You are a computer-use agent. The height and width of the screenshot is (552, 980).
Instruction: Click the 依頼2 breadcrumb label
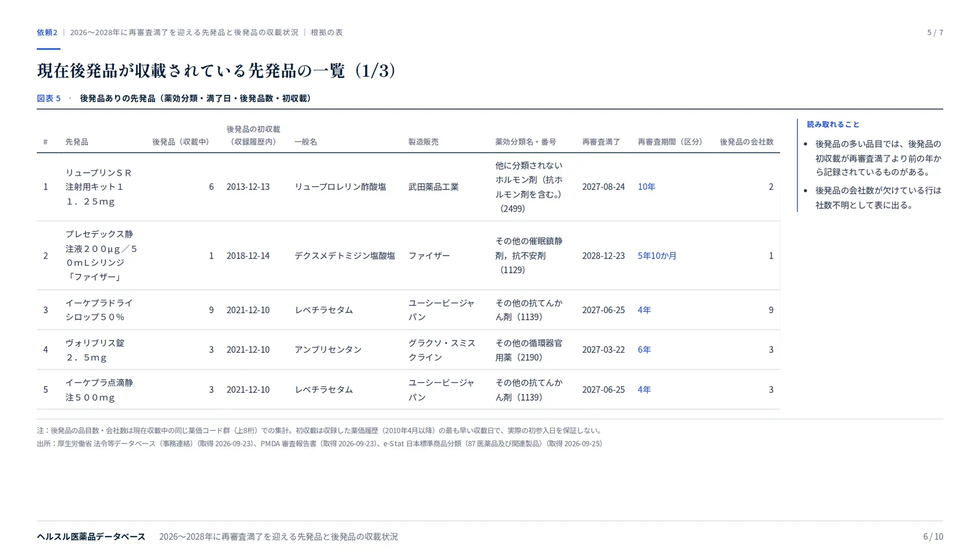(47, 32)
